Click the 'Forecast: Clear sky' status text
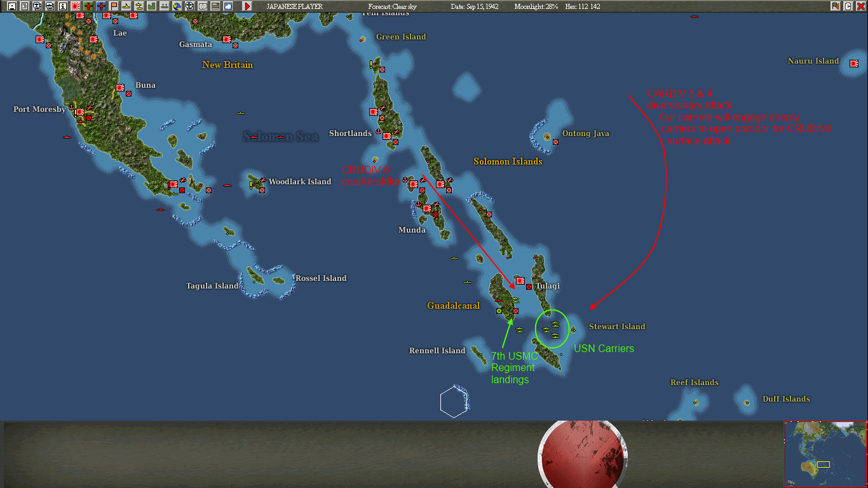 pyautogui.click(x=393, y=6)
